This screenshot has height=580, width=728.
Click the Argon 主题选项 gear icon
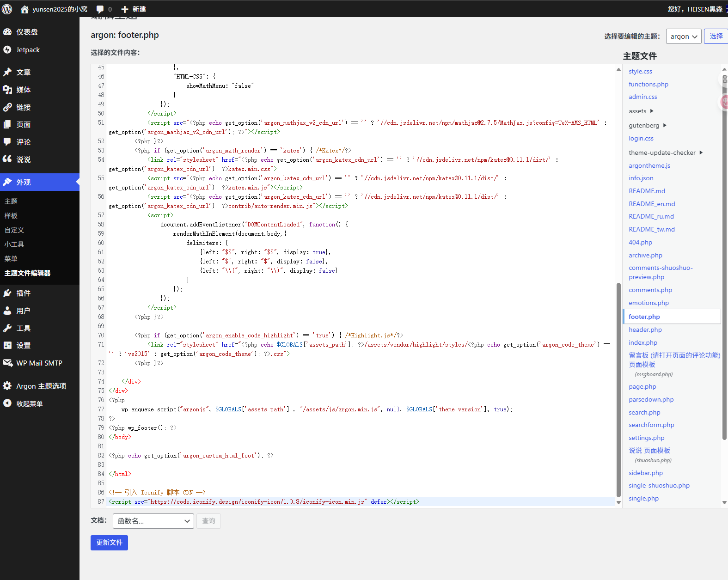point(7,386)
